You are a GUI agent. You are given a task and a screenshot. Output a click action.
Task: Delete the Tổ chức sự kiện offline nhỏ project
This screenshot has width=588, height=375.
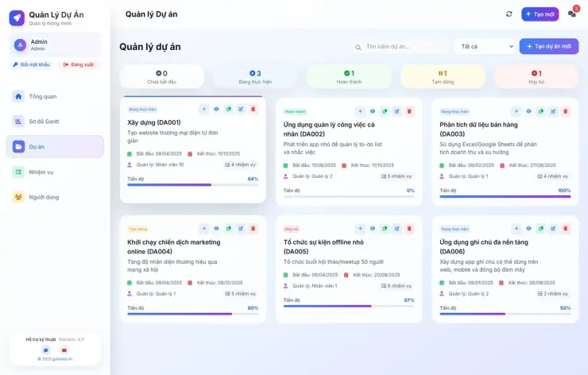pyautogui.click(x=409, y=229)
